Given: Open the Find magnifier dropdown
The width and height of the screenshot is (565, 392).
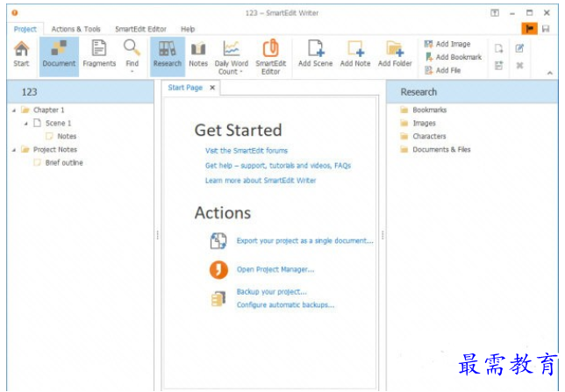Looking at the screenshot, I should tap(132, 56).
